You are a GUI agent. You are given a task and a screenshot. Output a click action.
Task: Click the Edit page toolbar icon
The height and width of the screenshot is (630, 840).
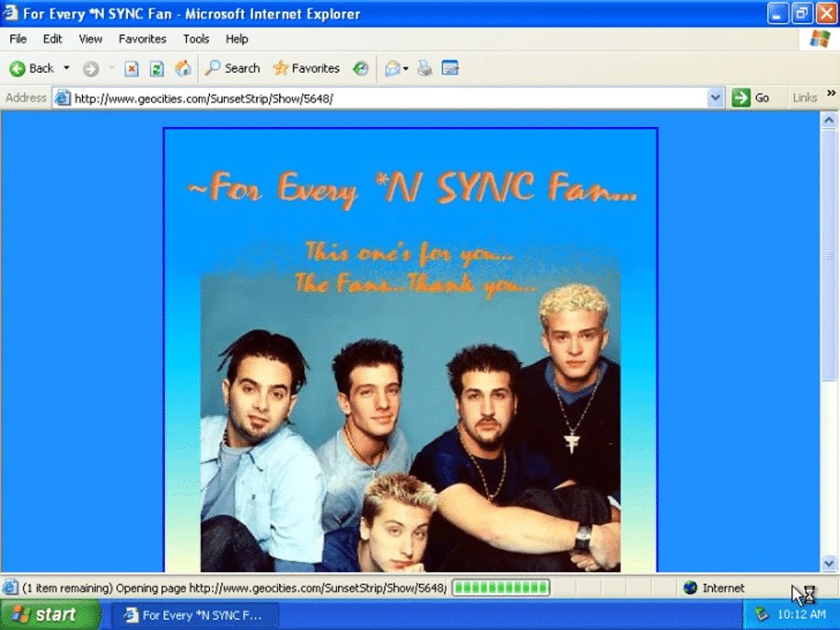point(450,68)
